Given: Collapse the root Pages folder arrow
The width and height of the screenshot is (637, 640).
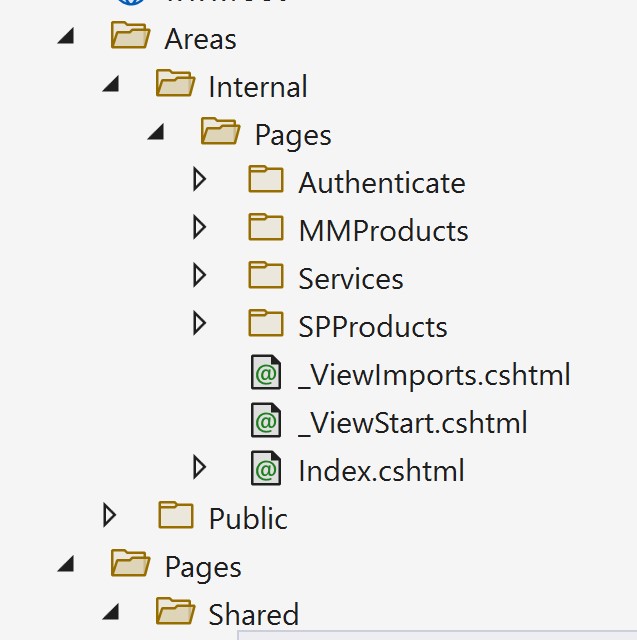Looking at the screenshot, I should pyautogui.click(x=67, y=564).
